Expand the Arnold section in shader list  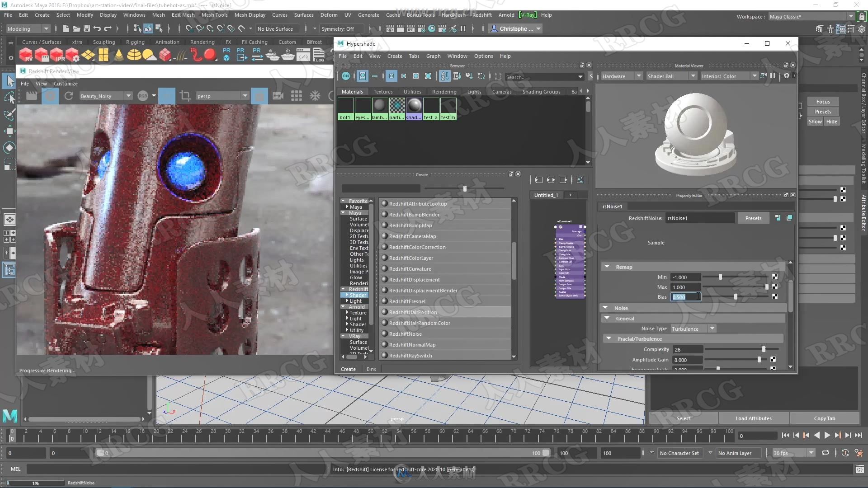[x=356, y=306]
